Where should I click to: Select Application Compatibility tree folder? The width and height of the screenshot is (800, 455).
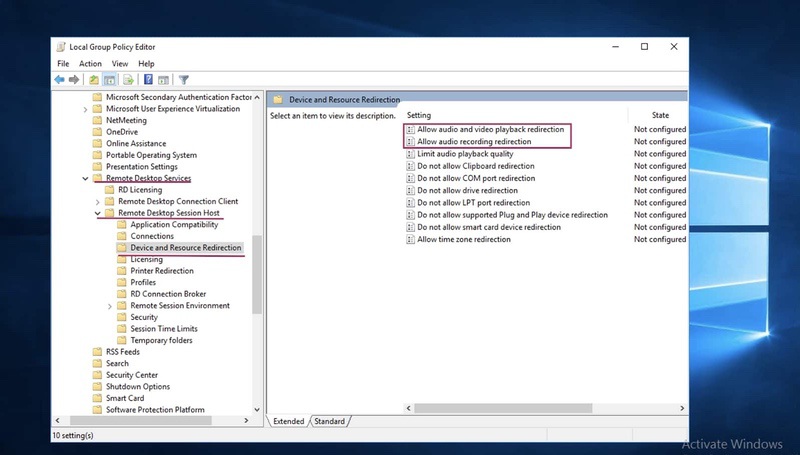pyautogui.click(x=174, y=225)
